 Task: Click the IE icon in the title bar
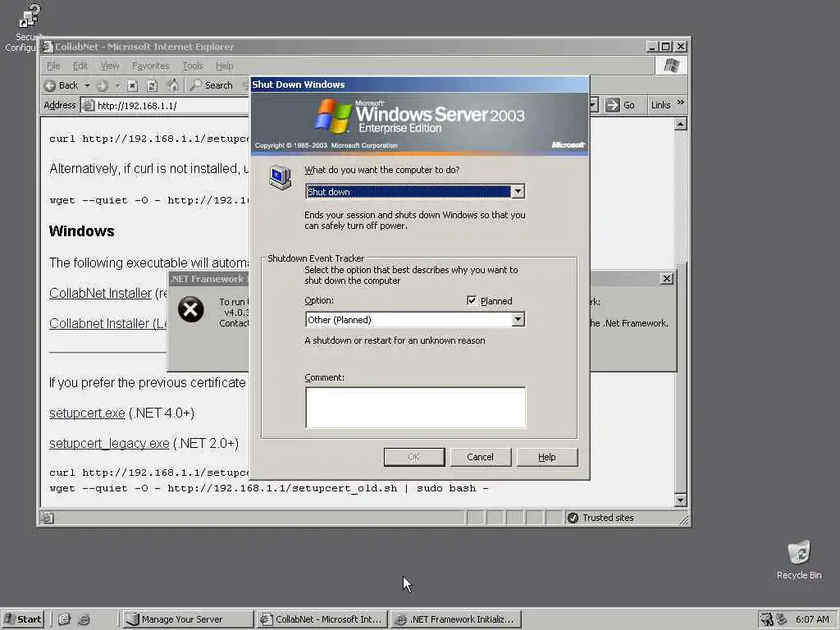point(48,47)
